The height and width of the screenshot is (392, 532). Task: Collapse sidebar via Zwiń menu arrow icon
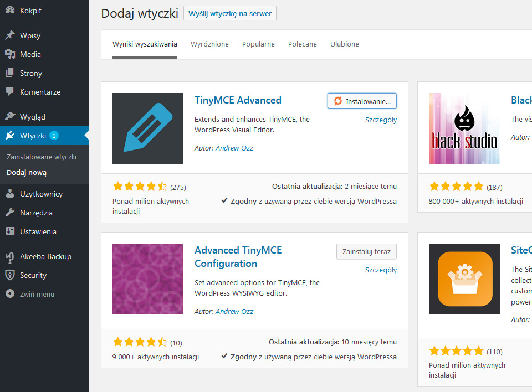click(10, 293)
